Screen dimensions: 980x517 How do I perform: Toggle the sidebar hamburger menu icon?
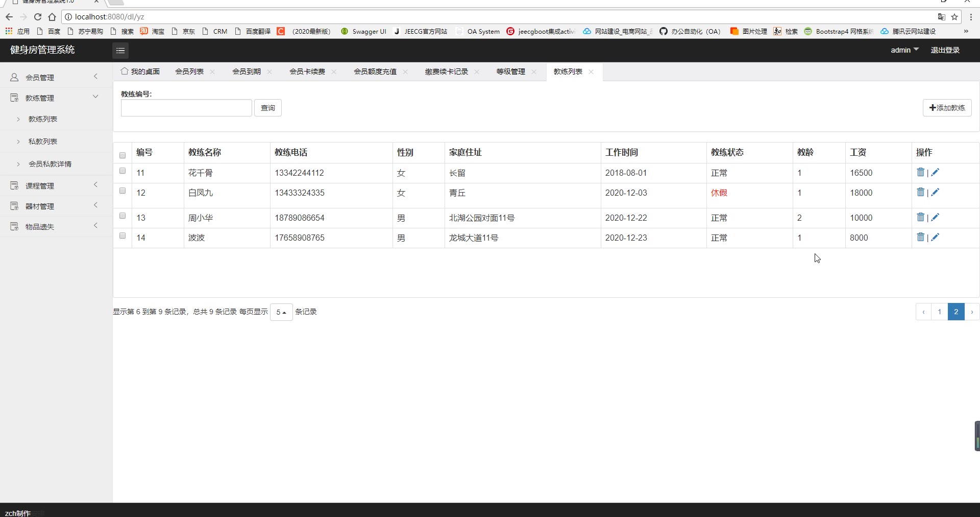click(x=120, y=50)
